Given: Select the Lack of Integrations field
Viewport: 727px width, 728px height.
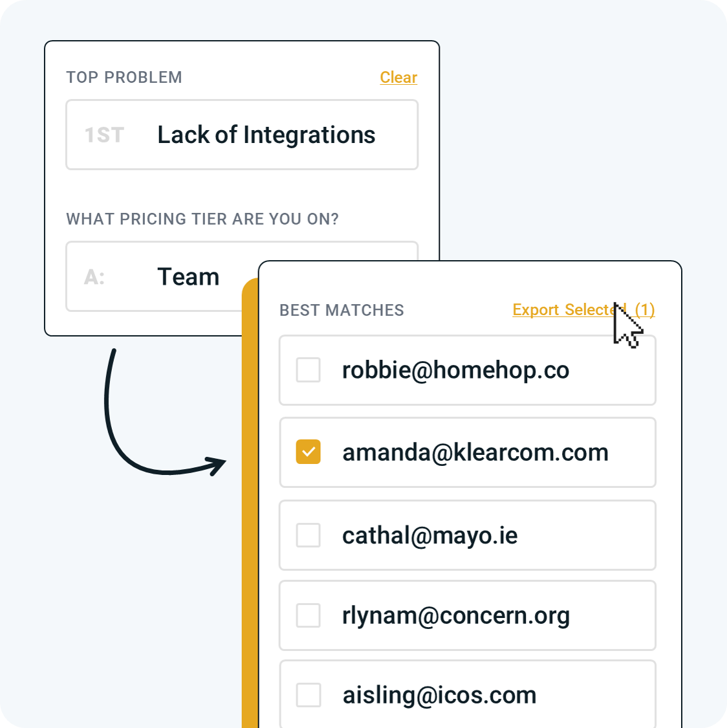Looking at the screenshot, I should (x=242, y=135).
